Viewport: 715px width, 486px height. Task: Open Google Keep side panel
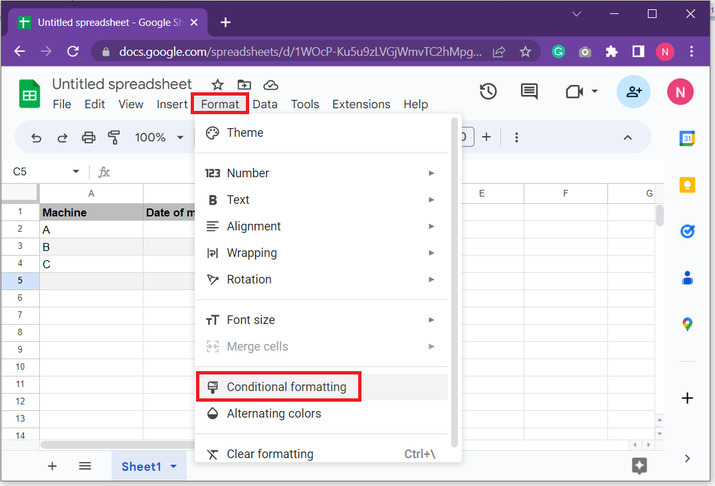(x=687, y=185)
